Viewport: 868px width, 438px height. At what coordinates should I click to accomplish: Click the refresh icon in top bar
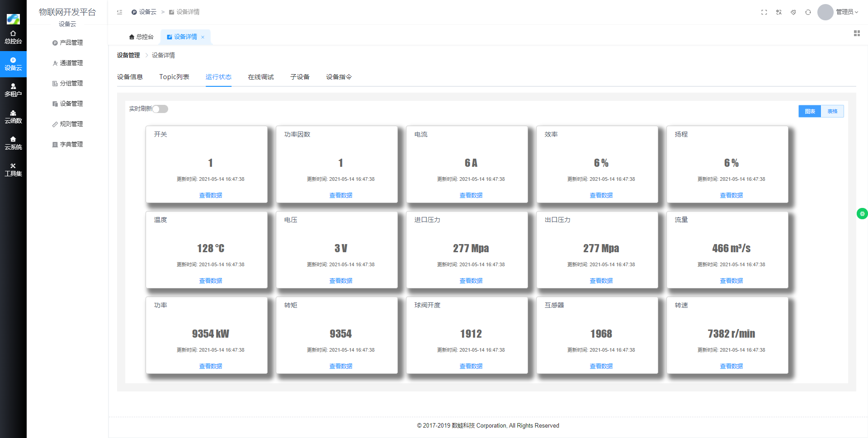[808, 12]
